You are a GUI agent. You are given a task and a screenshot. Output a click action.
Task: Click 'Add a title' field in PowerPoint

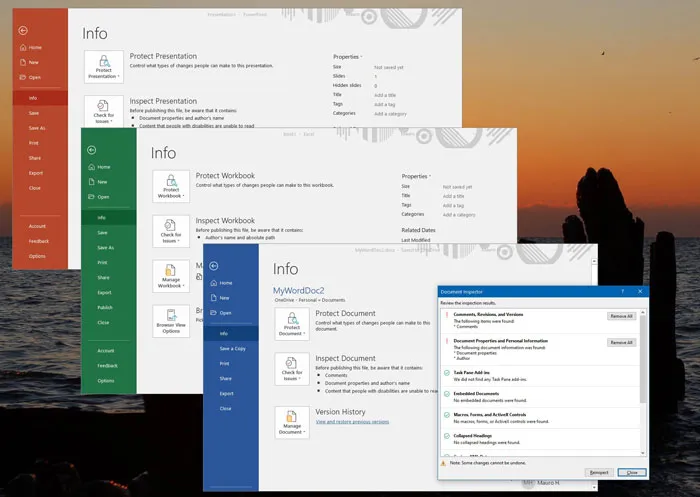tap(385, 95)
